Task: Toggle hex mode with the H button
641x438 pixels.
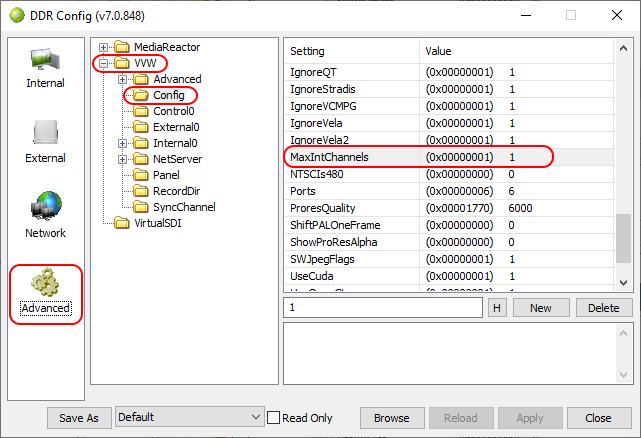Action: [497, 308]
